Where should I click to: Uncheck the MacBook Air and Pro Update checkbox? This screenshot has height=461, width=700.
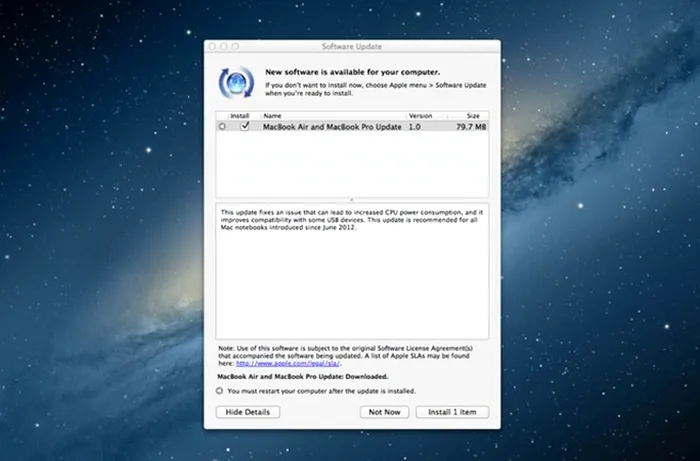tap(245, 126)
